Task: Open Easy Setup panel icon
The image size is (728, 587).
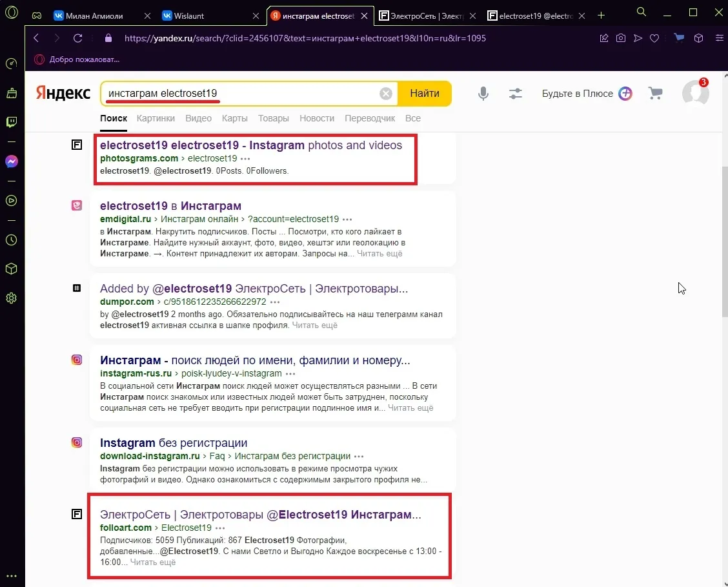Action: coord(719,38)
